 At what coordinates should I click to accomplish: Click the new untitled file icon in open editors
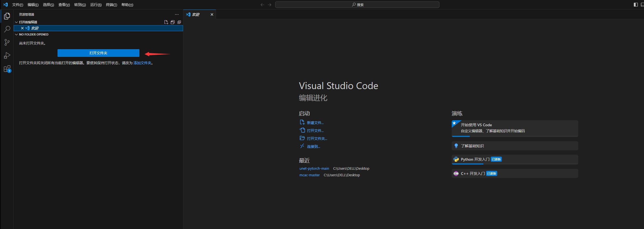(x=166, y=22)
